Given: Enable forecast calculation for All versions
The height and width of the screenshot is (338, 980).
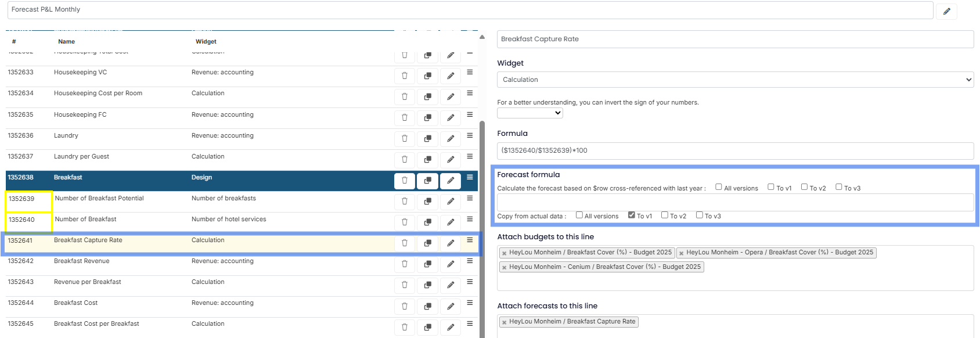Looking at the screenshot, I should tap(719, 187).
